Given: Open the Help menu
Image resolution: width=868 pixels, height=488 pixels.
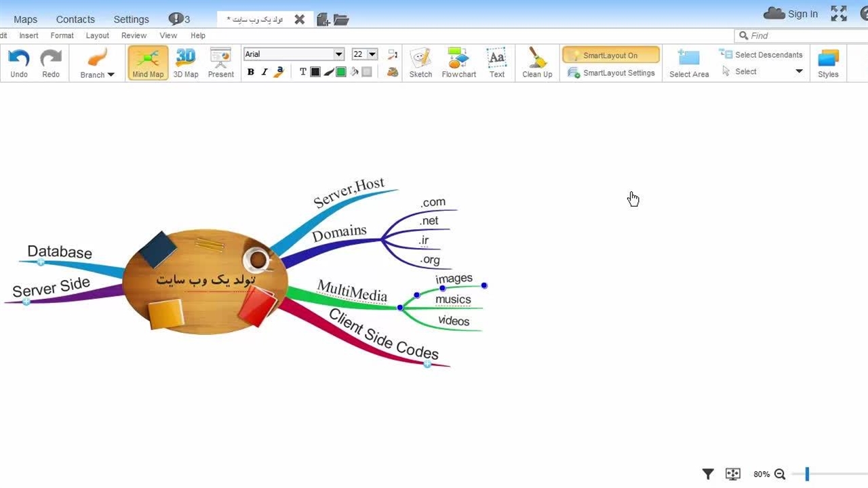Looking at the screenshot, I should 198,35.
